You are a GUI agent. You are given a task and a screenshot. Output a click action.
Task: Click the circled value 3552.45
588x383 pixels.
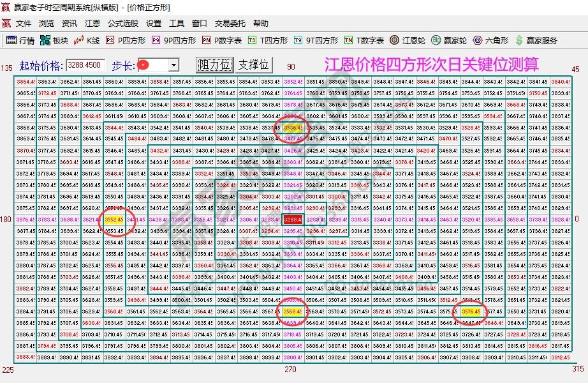(x=115, y=220)
